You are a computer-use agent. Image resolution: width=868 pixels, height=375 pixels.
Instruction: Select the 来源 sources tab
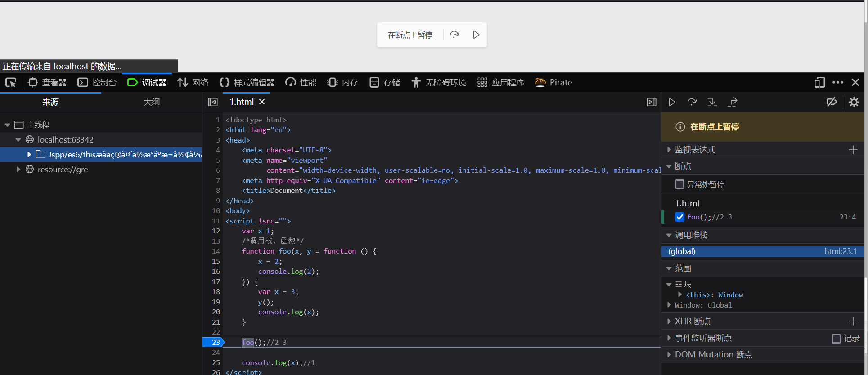pyautogui.click(x=50, y=102)
